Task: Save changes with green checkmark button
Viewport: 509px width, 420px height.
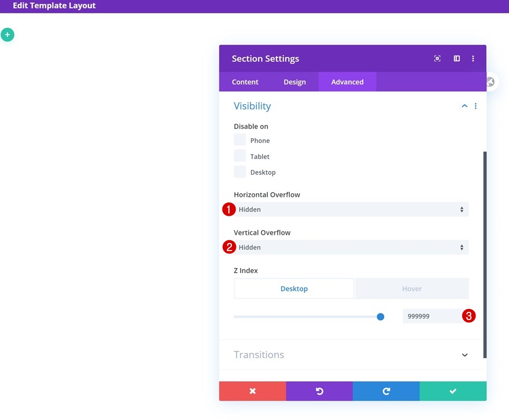Action: [x=453, y=391]
